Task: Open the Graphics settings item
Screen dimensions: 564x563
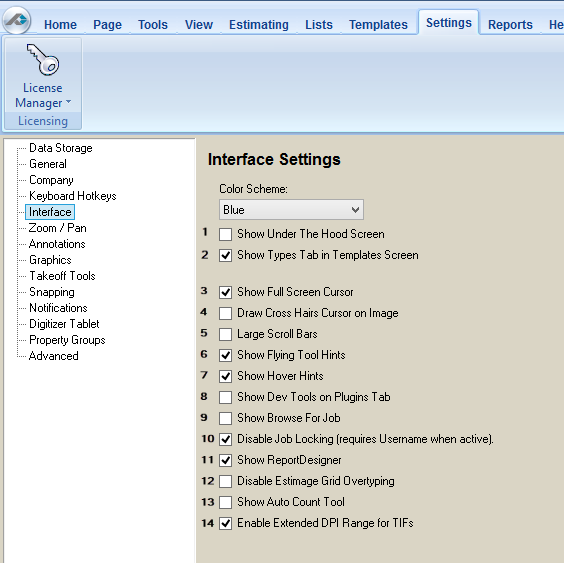Action: (50, 260)
